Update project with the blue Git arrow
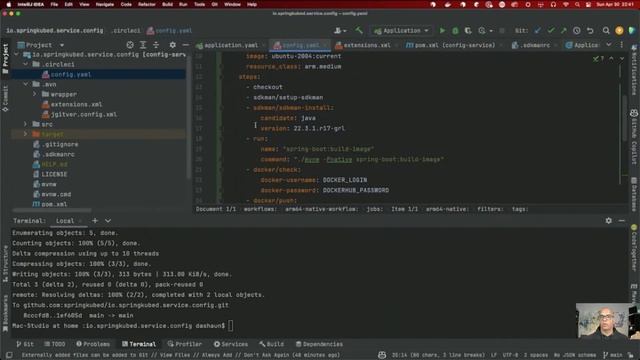Image resolution: width=640 pixels, height=360 pixels. (x=538, y=31)
